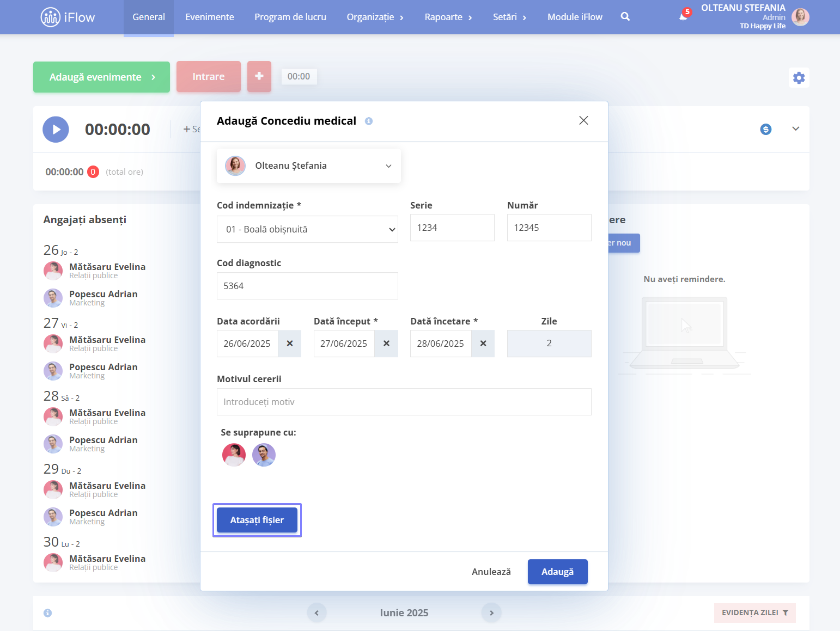This screenshot has height=631, width=840.
Task: Open dashboard settings gear icon
Action: click(799, 78)
